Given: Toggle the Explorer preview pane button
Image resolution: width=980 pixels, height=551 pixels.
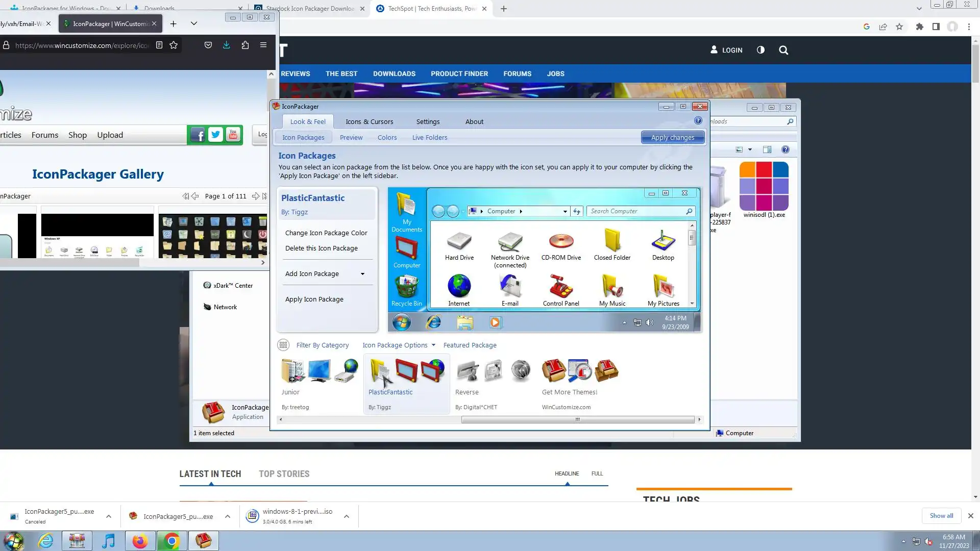Looking at the screenshot, I should pyautogui.click(x=767, y=149).
